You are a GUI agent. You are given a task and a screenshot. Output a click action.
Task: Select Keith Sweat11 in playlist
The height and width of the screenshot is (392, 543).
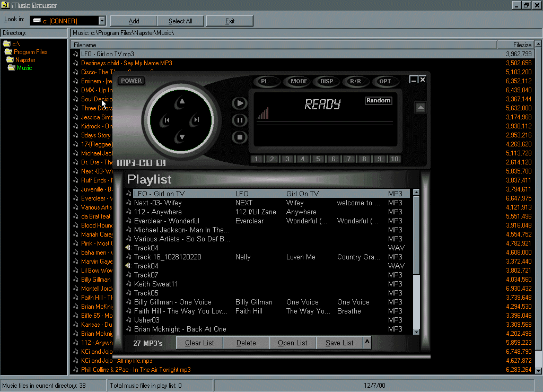click(268, 284)
